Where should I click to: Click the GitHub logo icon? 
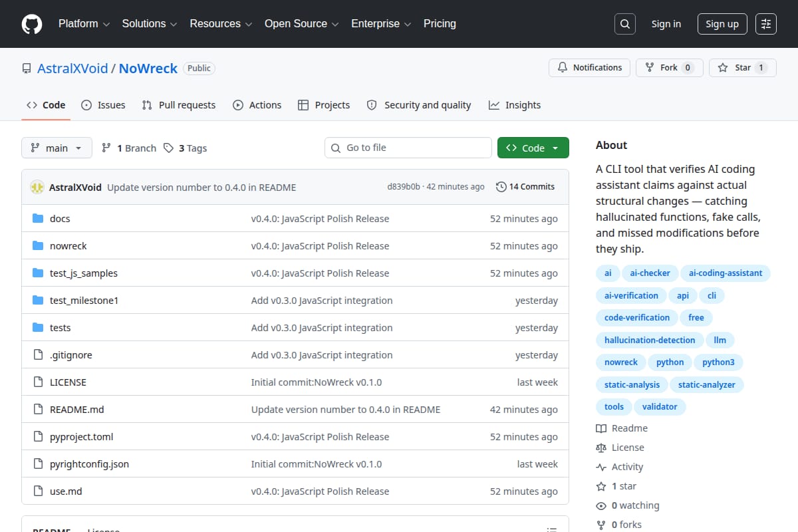point(31,24)
